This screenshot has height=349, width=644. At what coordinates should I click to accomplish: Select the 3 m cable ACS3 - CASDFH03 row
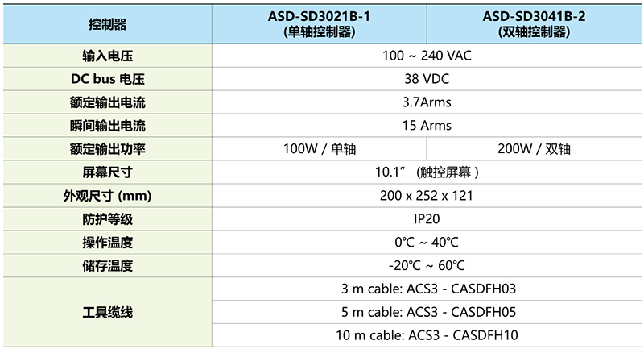427,289
